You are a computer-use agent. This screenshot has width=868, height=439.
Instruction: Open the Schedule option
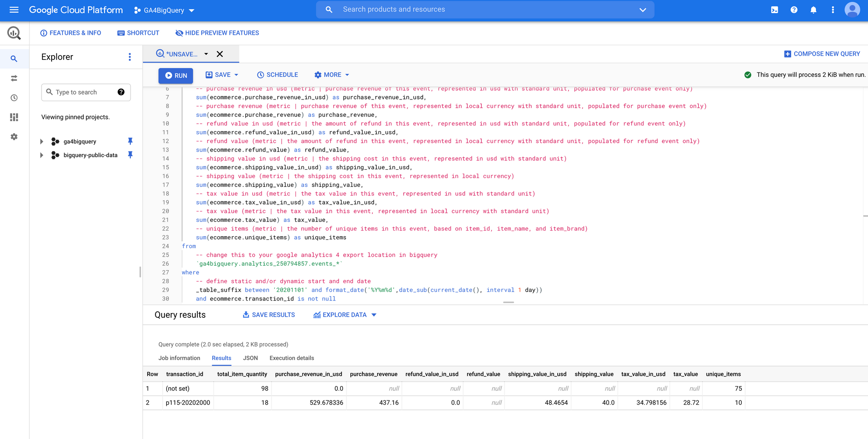click(x=277, y=75)
